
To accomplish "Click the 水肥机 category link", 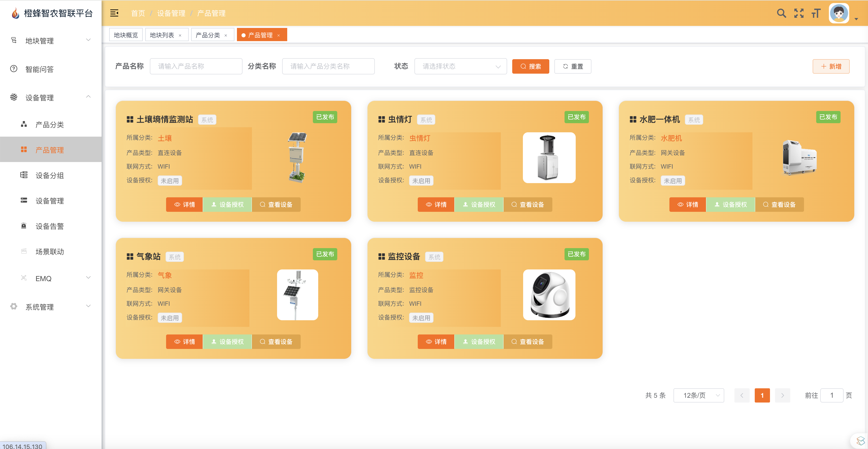I will [x=671, y=138].
